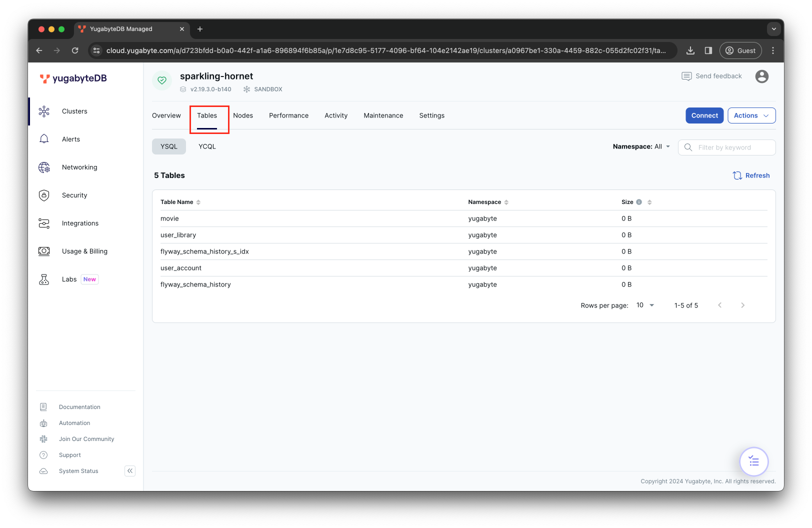Screen dimensions: 812x528
Task: Open the Performance tab
Action: (288, 115)
